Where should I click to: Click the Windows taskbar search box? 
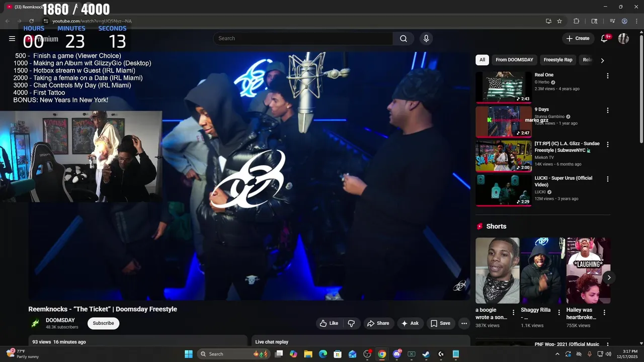(x=233, y=354)
